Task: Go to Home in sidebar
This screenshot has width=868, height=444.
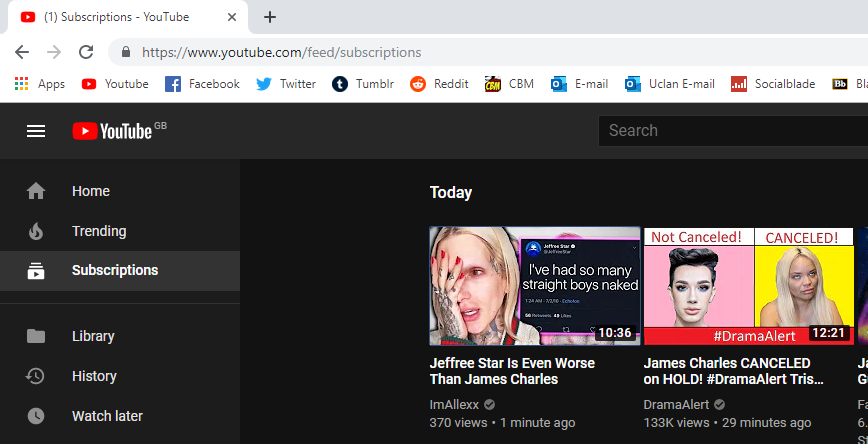Action: pyautogui.click(x=120, y=191)
